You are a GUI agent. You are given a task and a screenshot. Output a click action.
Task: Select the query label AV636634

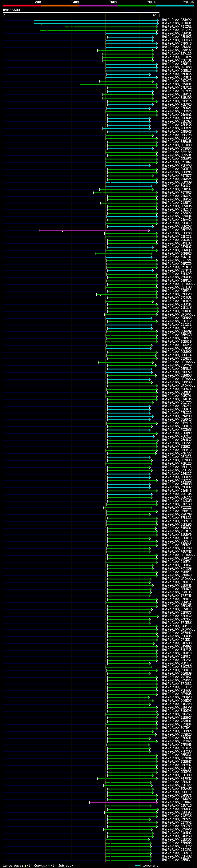click(x=11, y=10)
